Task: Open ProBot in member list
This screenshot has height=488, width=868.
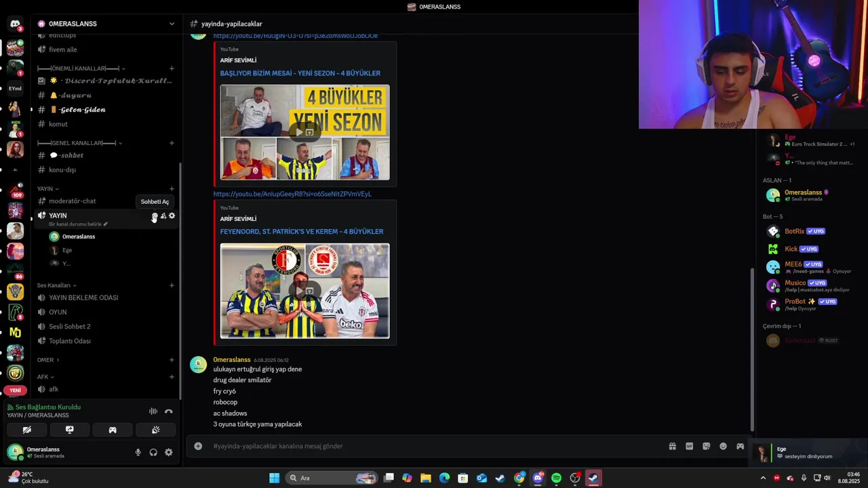Action: coord(807,304)
